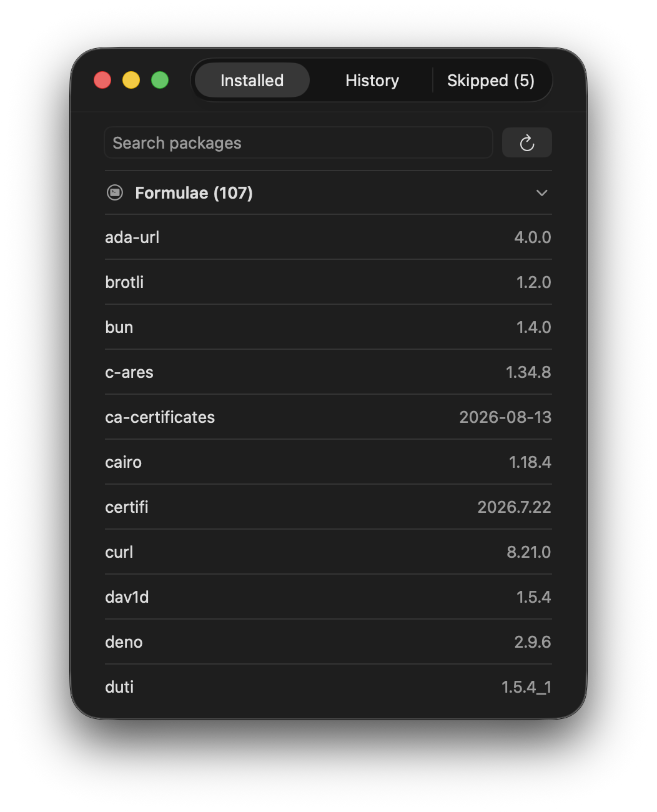Select the cairo package
The height and width of the screenshot is (812, 657).
(x=328, y=462)
